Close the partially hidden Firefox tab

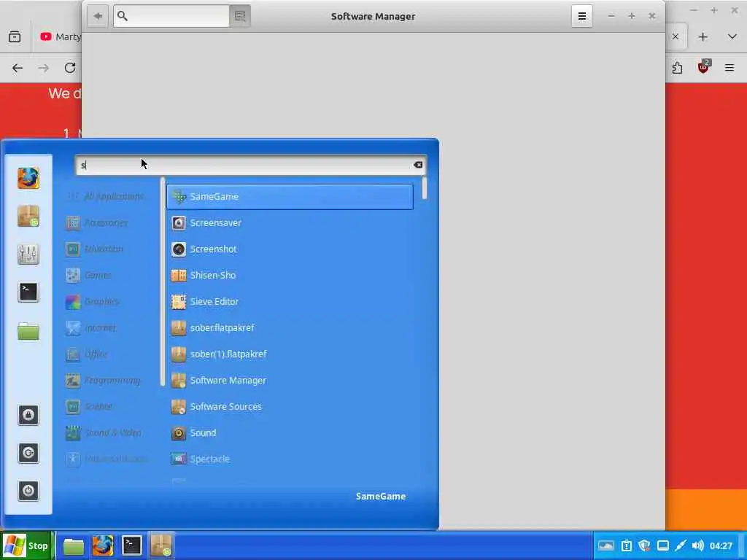click(x=675, y=36)
